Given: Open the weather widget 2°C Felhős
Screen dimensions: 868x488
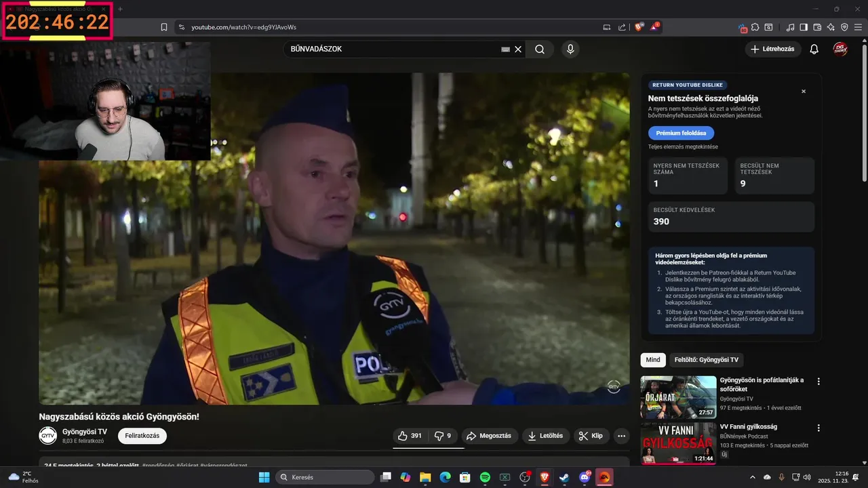Looking at the screenshot, I should tap(23, 477).
